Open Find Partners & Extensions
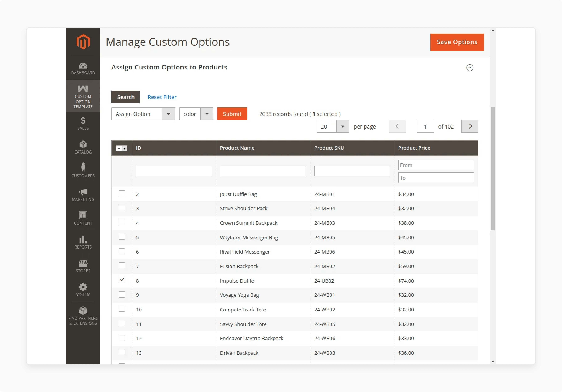The image size is (562, 392). coord(83,316)
